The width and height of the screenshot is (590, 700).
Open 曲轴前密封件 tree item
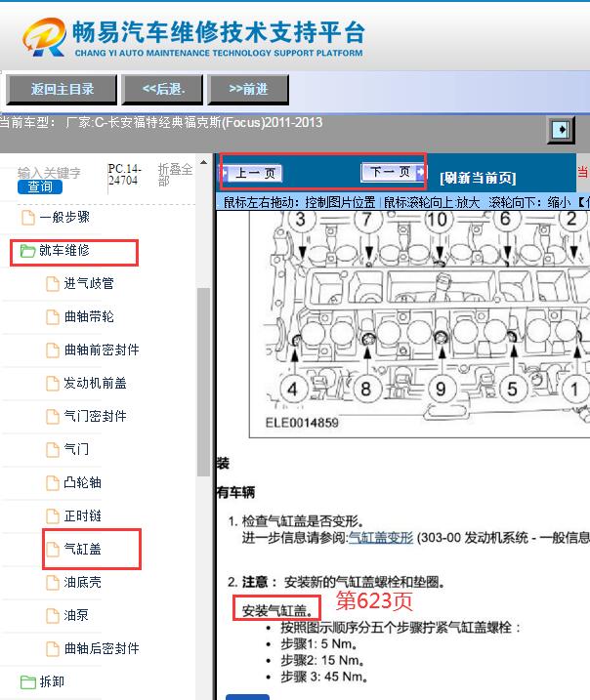(102, 350)
